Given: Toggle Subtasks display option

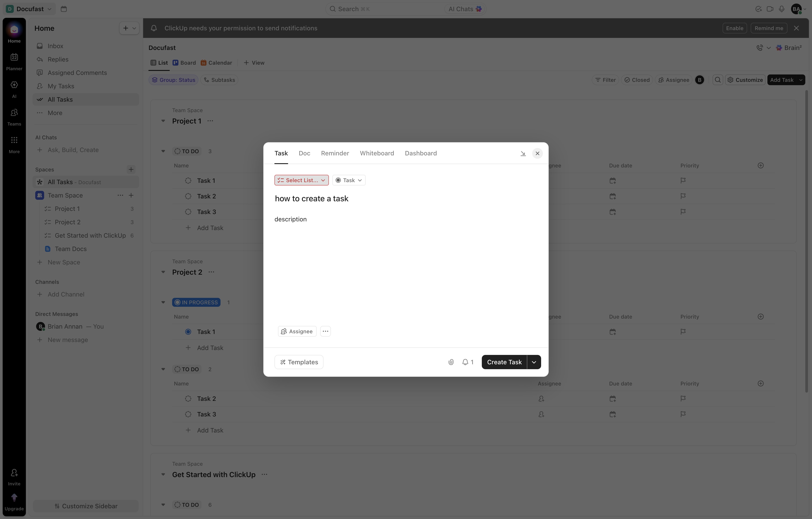Looking at the screenshot, I should pos(219,80).
